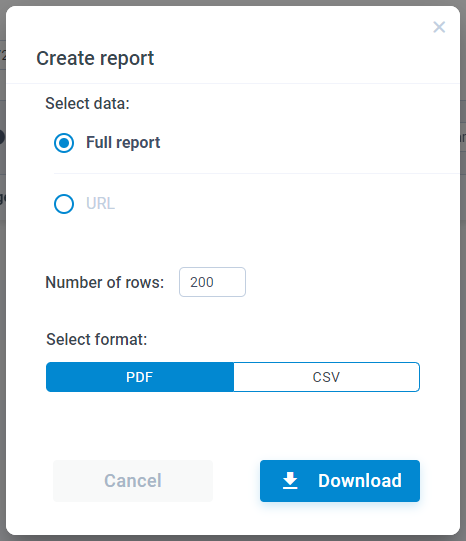This screenshot has width=466, height=541.
Task: Click divider line between Full report and URL
Action: (x=256, y=174)
